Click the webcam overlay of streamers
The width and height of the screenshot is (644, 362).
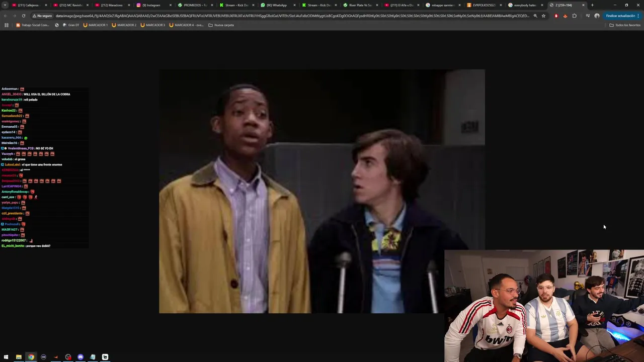(x=544, y=306)
